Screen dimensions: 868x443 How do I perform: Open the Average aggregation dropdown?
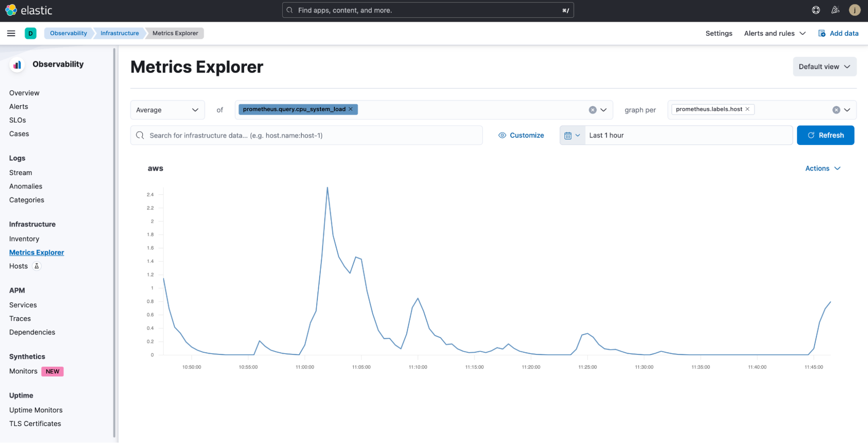(167, 110)
